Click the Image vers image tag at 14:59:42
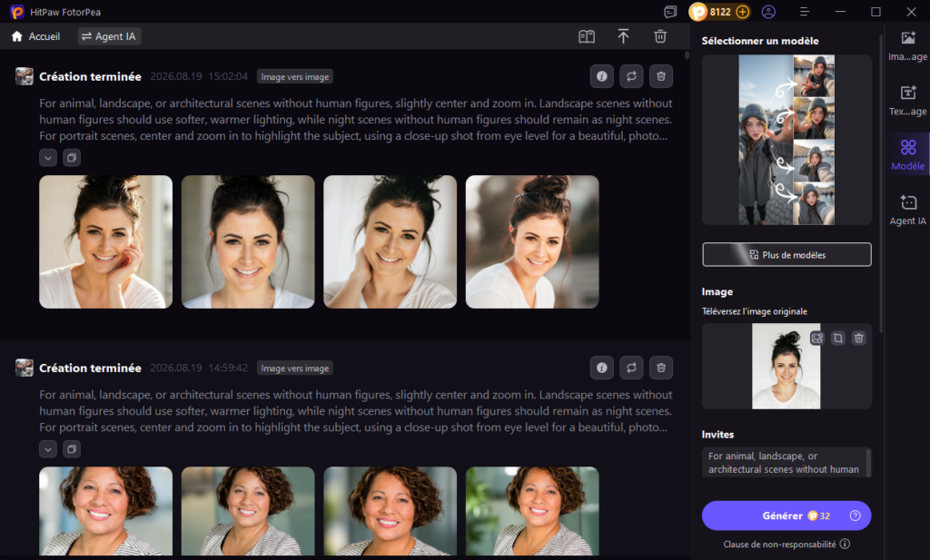This screenshot has width=930, height=560. (x=295, y=368)
